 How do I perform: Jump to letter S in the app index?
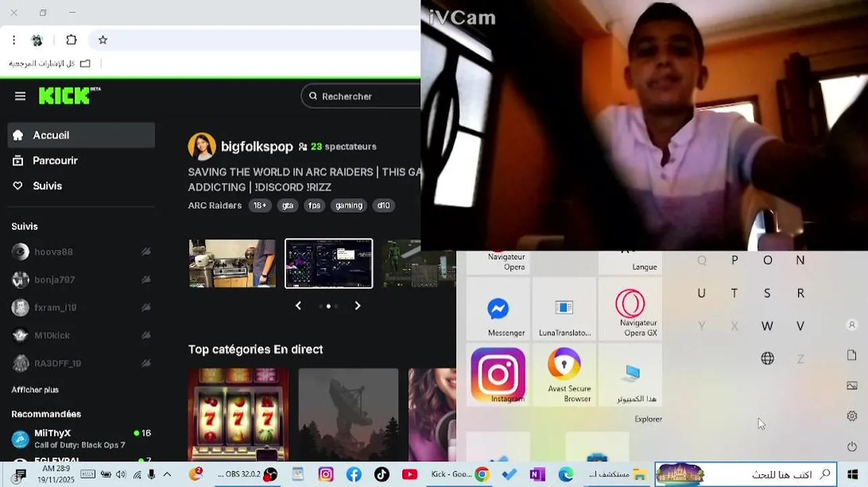(767, 293)
